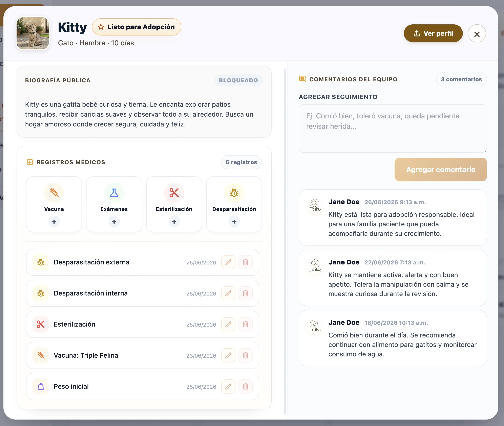Edit the Peso inicial record
504x426 pixels.
tap(228, 387)
